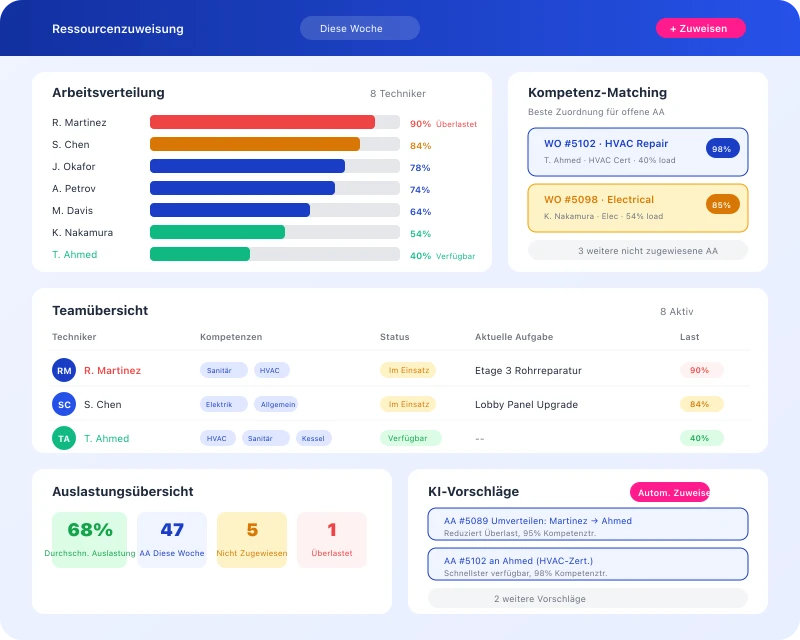Click the 98% match badge
The width and height of the screenshot is (800, 640).
tap(722, 148)
